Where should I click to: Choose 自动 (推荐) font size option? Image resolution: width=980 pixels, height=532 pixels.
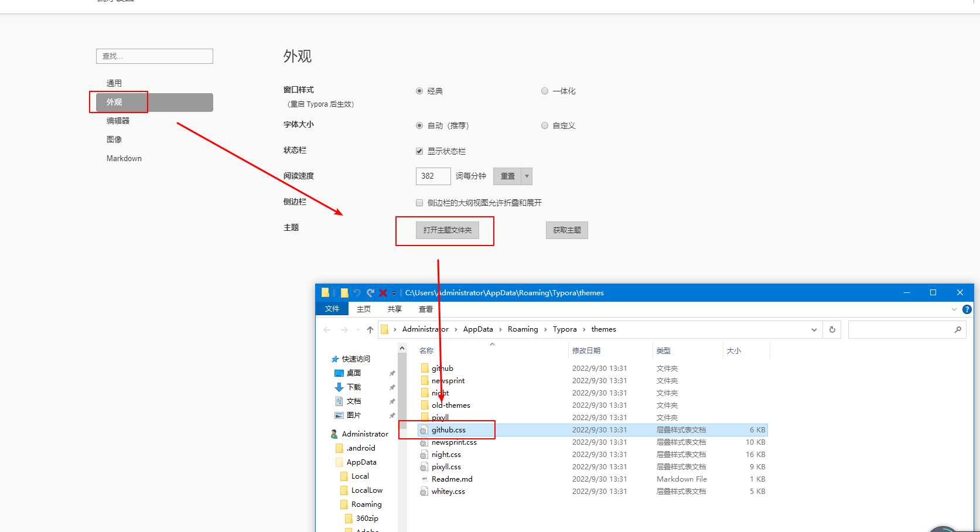419,125
